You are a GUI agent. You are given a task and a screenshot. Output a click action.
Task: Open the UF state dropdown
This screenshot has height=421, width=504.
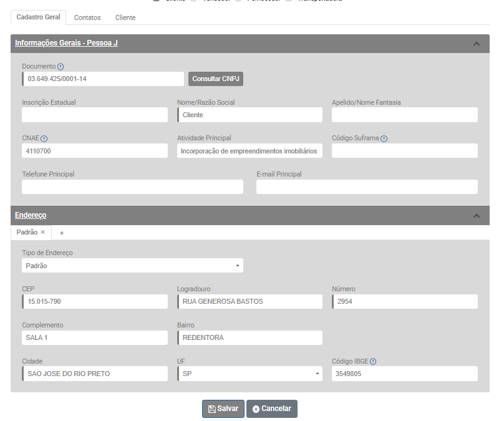250,374
